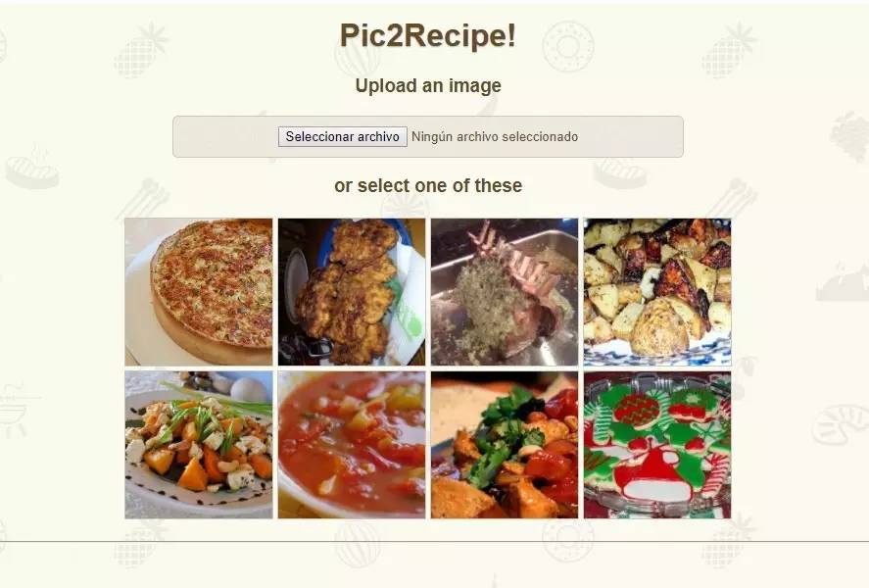Click the 'or select one of these' heading

(x=428, y=185)
